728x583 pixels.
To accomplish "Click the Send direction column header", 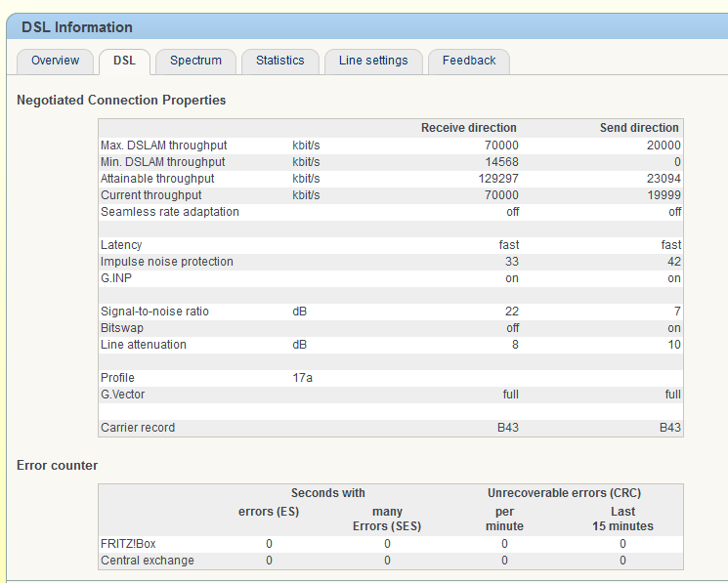I will [x=639, y=128].
